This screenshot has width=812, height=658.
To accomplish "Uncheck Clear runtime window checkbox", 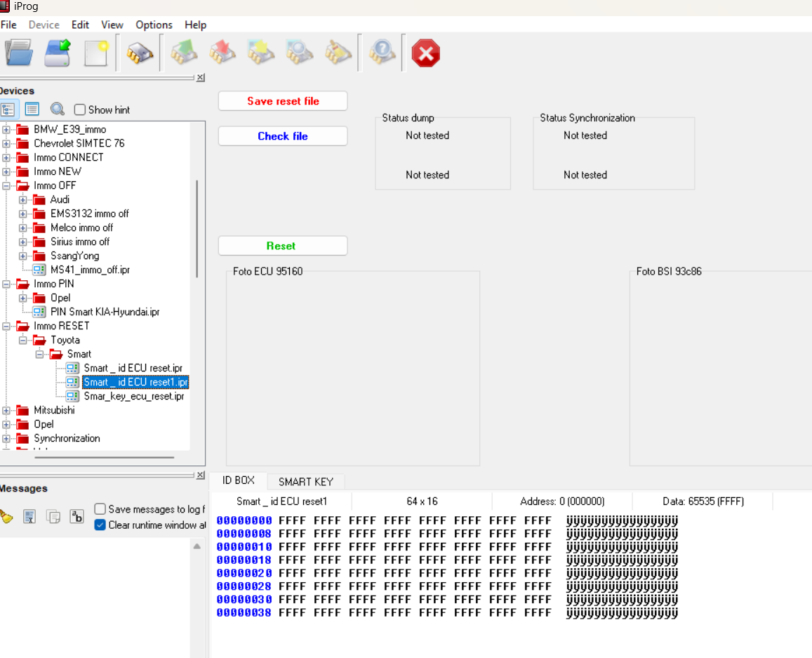I will [100, 525].
